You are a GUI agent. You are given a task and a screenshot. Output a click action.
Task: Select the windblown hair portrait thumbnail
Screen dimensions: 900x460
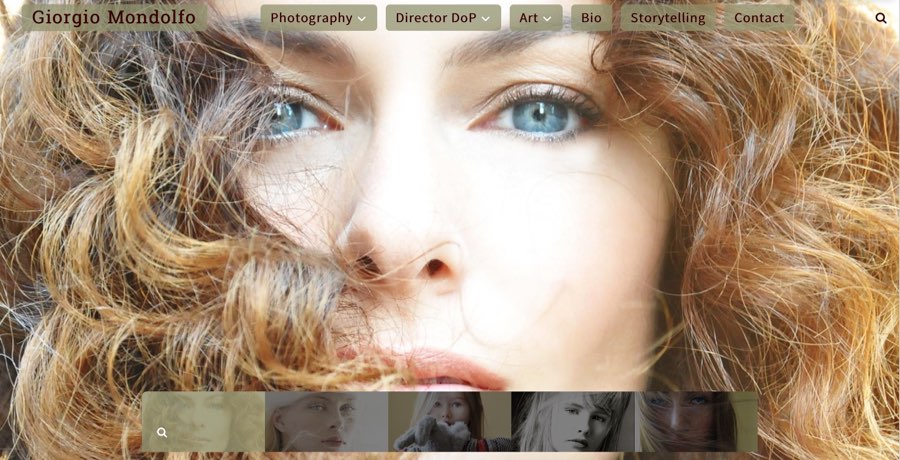click(696, 422)
